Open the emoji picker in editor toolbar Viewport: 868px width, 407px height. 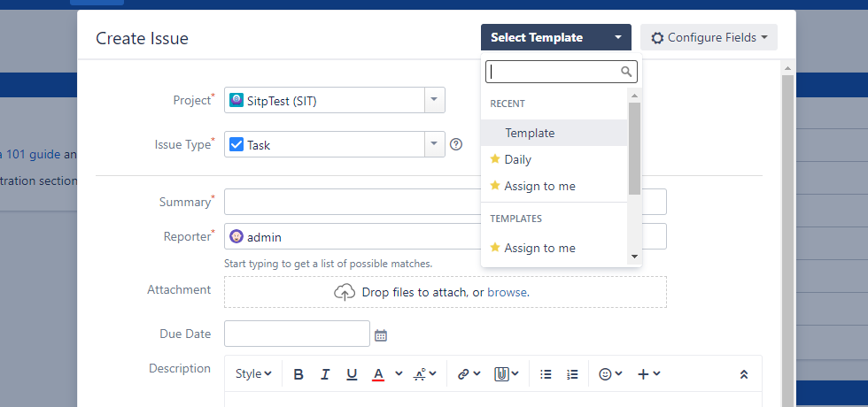610,374
